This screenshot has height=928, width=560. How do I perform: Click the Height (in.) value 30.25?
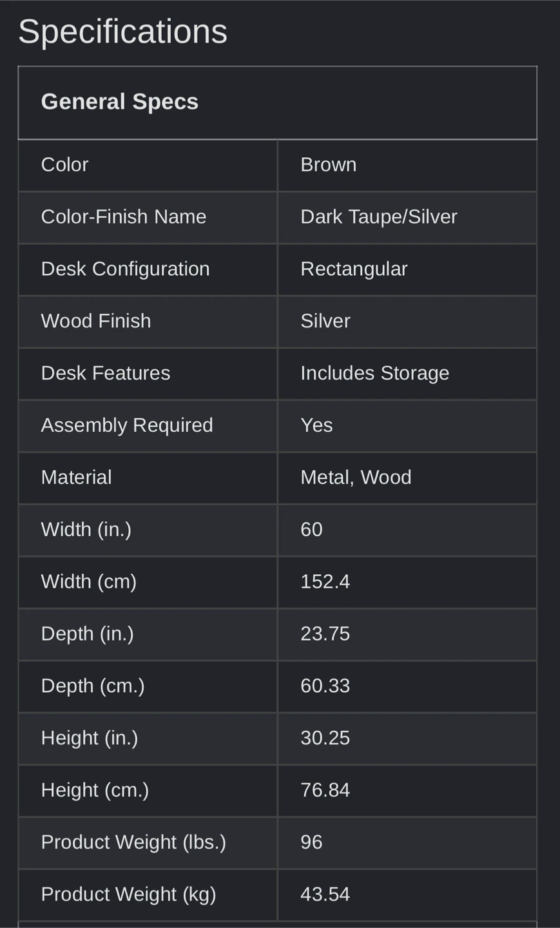tap(325, 739)
